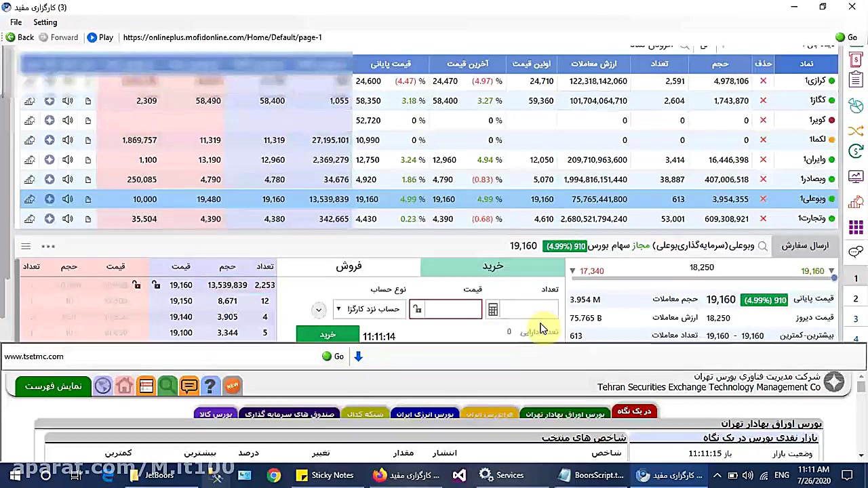Click the نمایش فهرست button
The height and width of the screenshot is (488, 868).
tap(53, 386)
